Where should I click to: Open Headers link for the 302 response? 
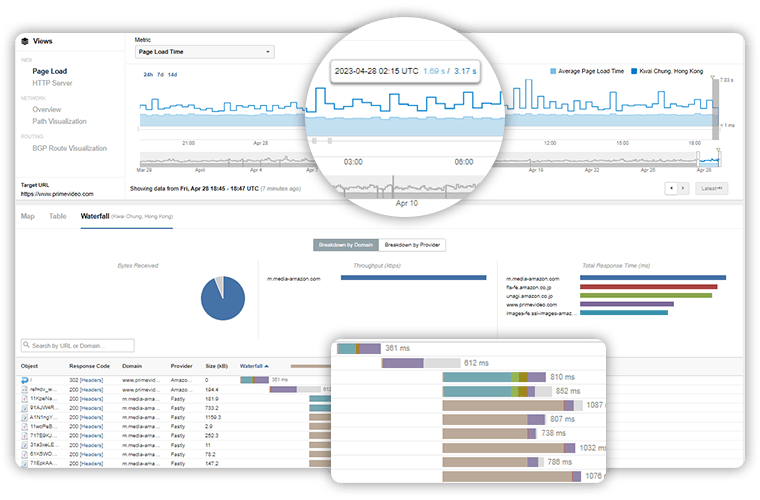point(92,380)
